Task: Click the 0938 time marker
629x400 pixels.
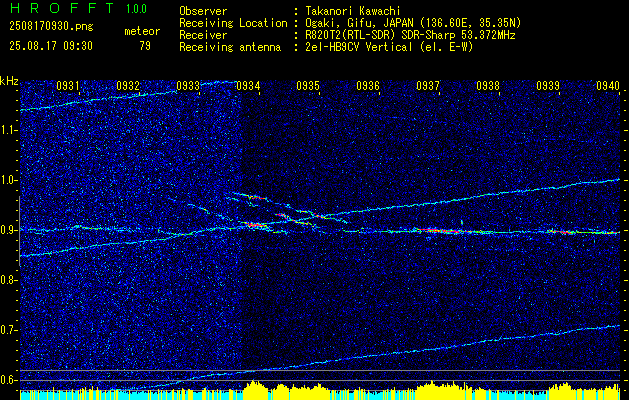Action: click(x=489, y=85)
